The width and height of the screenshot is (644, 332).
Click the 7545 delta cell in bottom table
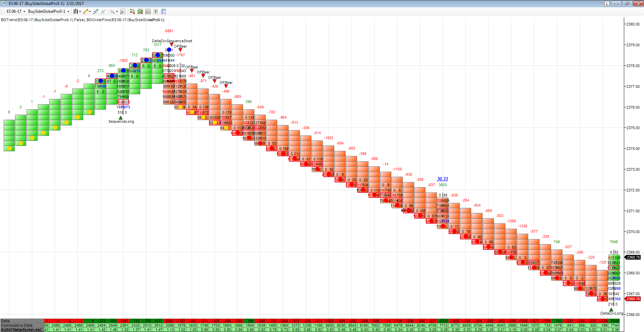pyautogui.click(x=614, y=321)
